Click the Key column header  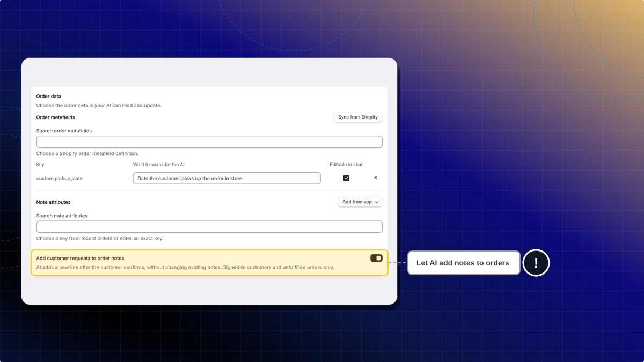point(40,165)
